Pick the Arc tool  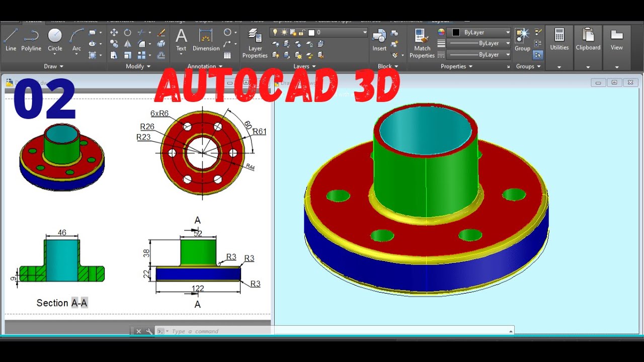pos(76,40)
